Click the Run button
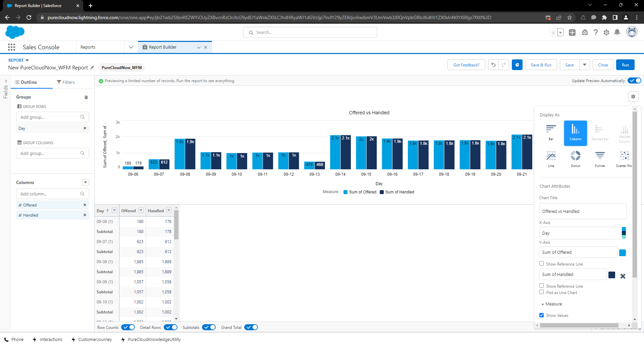This screenshot has height=346, width=644. point(625,65)
